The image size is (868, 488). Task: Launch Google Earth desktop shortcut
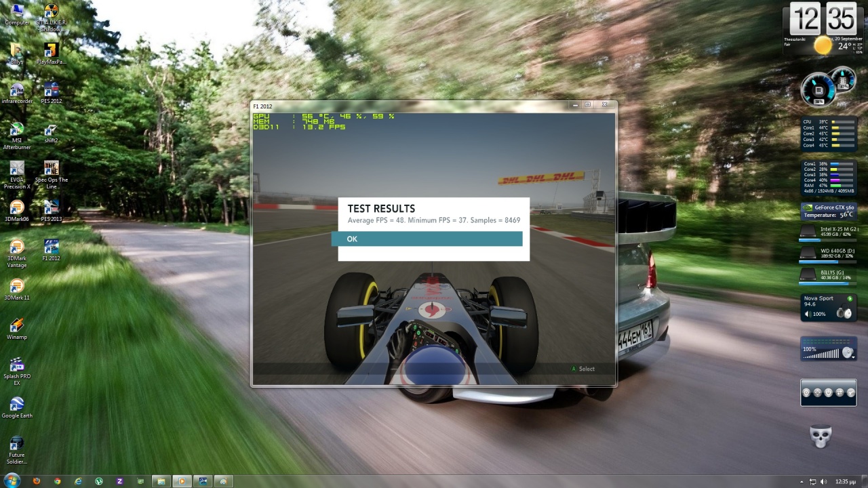[x=17, y=407]
